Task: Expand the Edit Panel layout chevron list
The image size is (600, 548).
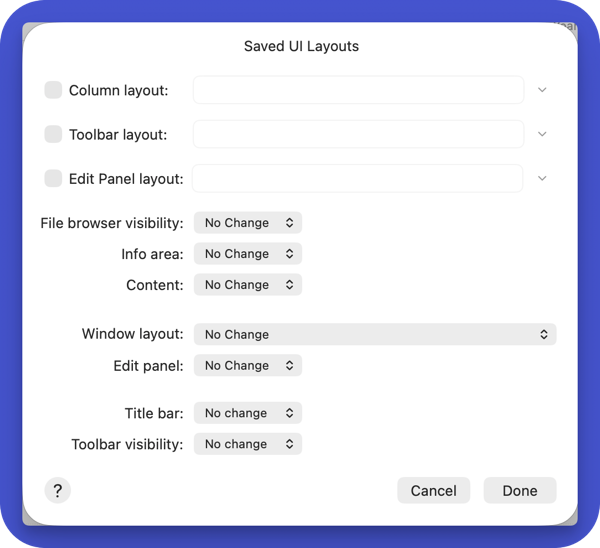Action: pos(542,178)
